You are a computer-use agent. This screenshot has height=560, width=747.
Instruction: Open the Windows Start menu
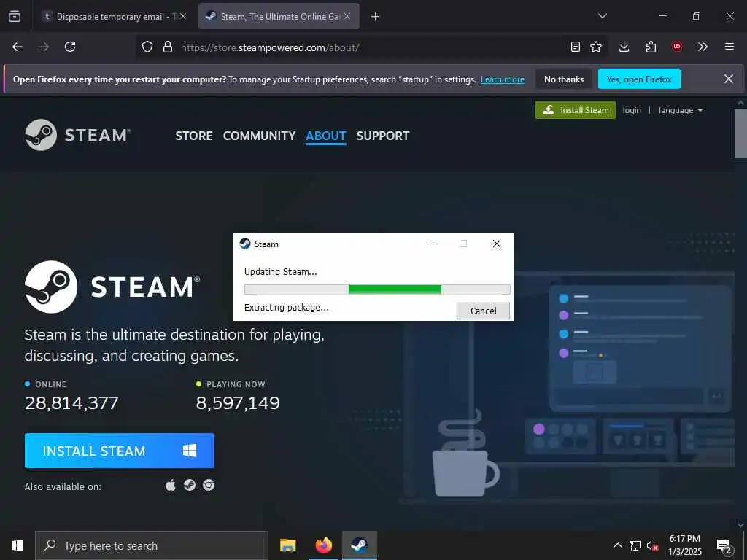coord(18,545)
